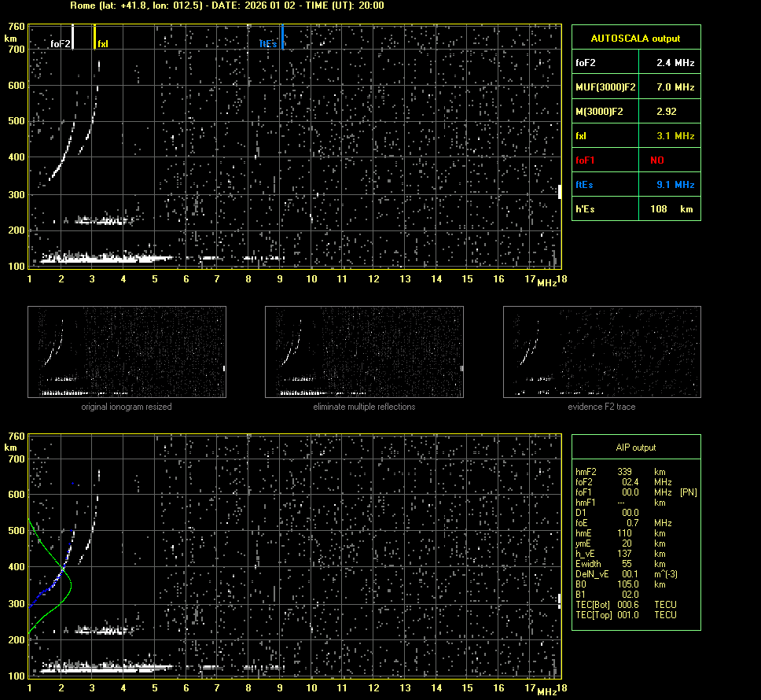761x700 pixels.
Task: Click the yellow fxI 3.1 MHz row
Action: pos(635,135)
